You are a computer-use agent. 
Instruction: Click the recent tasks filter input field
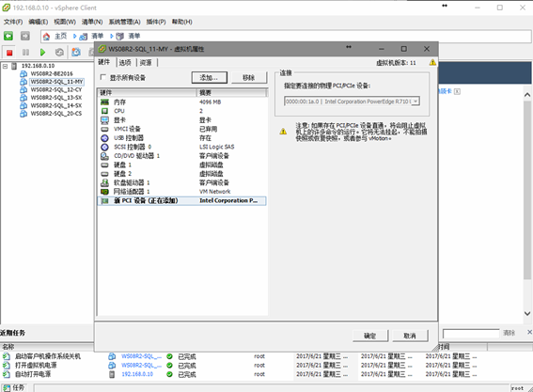pyautogui.click(x=471, y=333)
